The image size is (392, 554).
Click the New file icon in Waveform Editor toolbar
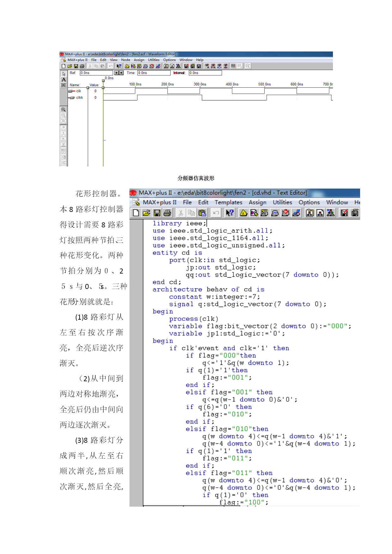[x=64, y=66]
